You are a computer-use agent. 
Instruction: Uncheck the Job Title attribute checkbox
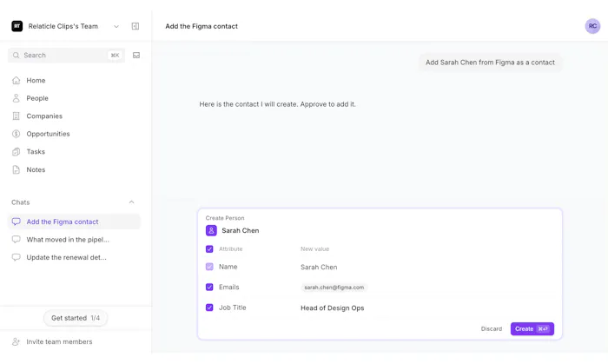tap(209, 308)
